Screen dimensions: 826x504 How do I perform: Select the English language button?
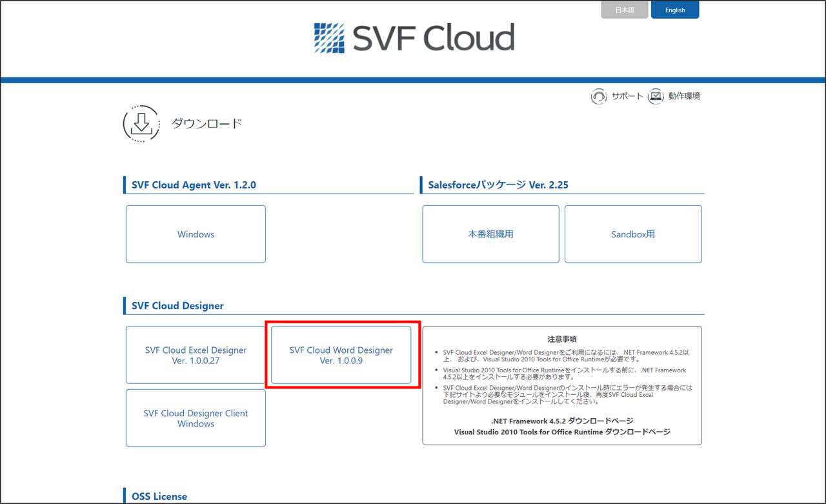click(675, 10)
